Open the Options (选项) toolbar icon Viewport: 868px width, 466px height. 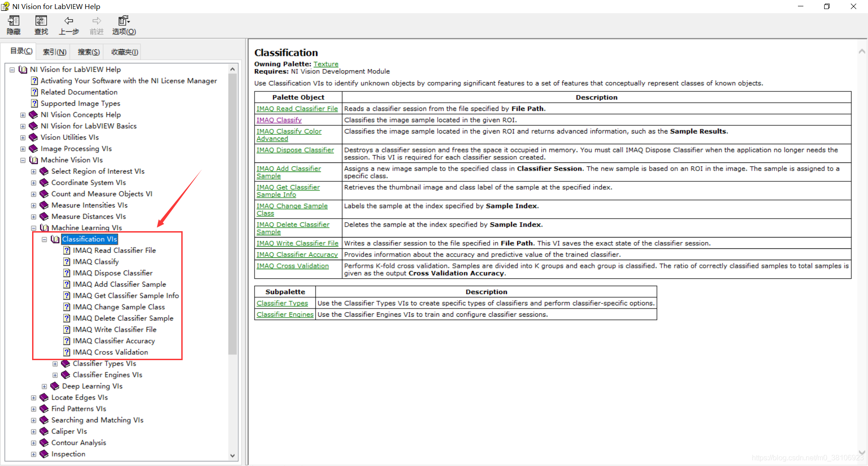click(124, 21)
